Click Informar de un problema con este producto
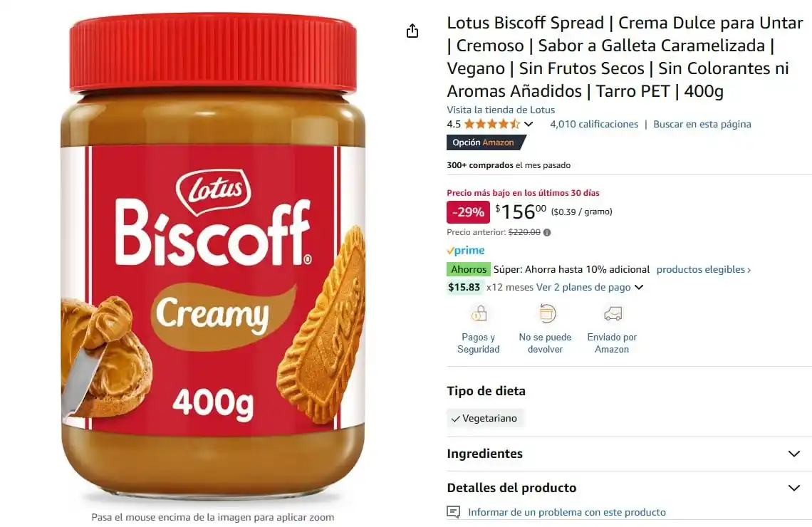 pos(566,512)
